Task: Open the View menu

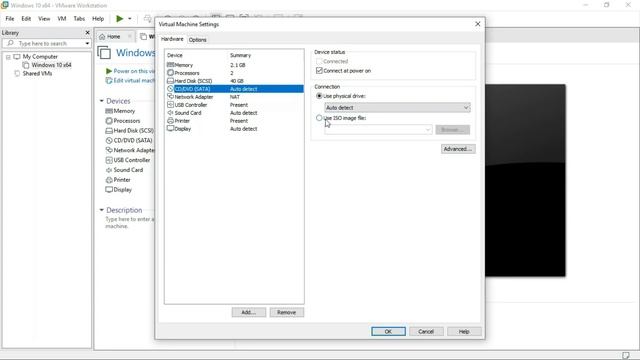Action: [44, 18]
